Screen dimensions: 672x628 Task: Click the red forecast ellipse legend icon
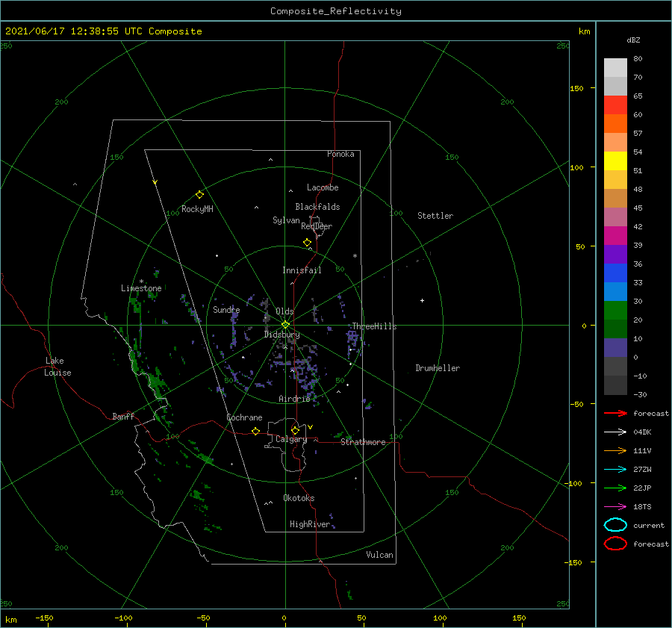point(615,544)
